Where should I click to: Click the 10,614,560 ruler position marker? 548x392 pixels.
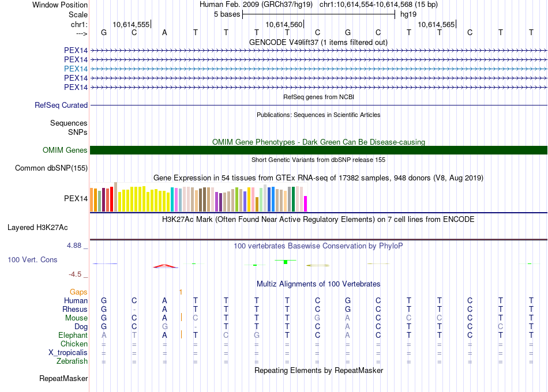pyautogui.click(x=284, y=25)
